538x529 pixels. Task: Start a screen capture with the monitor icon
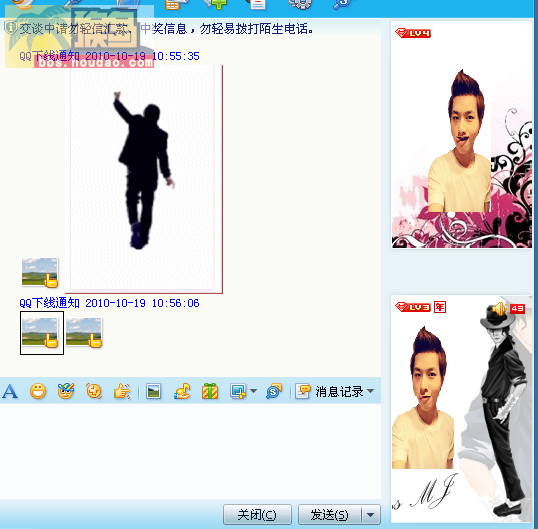(x=238, y=391)
